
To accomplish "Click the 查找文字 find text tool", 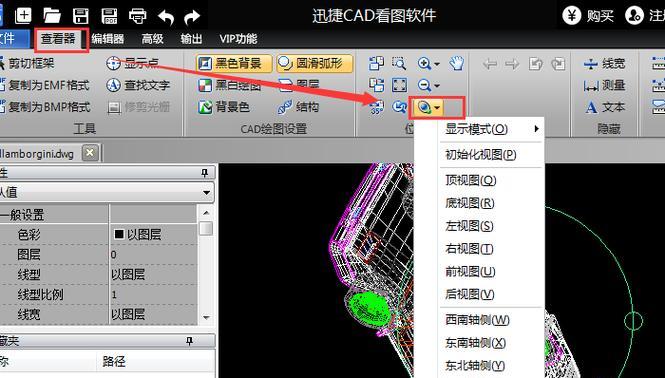I will tap(138, 85).
